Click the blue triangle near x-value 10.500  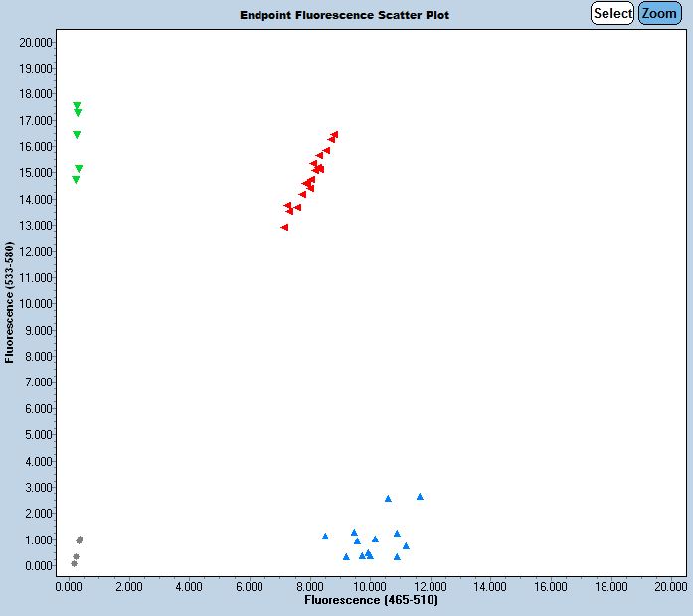(x=388, y=498)
